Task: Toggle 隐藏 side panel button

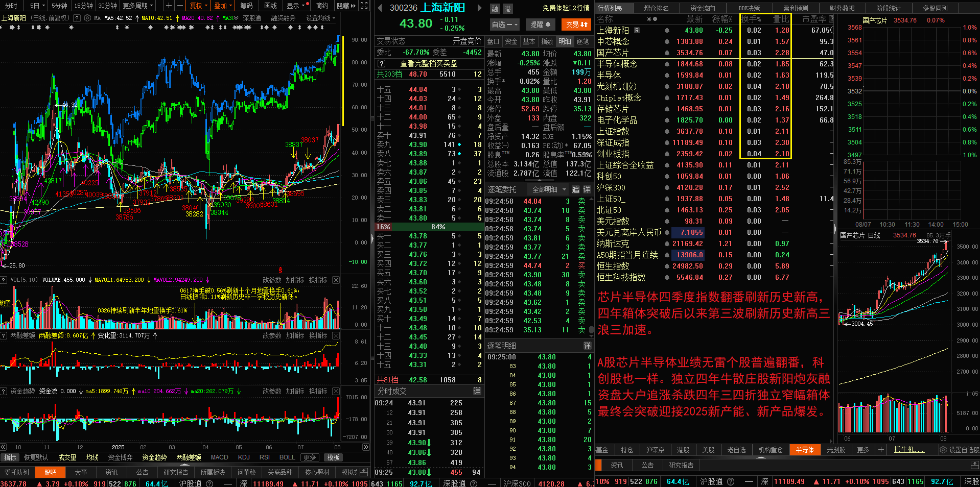Action: click(x=346, y=6)
